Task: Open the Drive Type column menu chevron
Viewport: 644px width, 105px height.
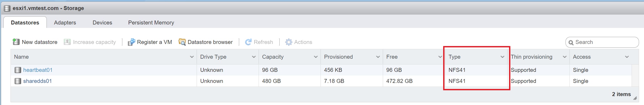Action: (254, 57)
